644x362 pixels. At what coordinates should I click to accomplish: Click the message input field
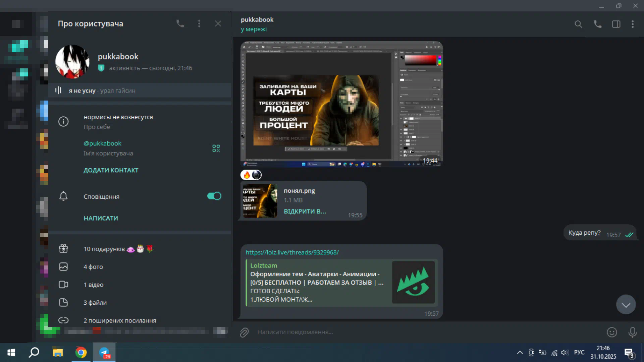point(402,332)
